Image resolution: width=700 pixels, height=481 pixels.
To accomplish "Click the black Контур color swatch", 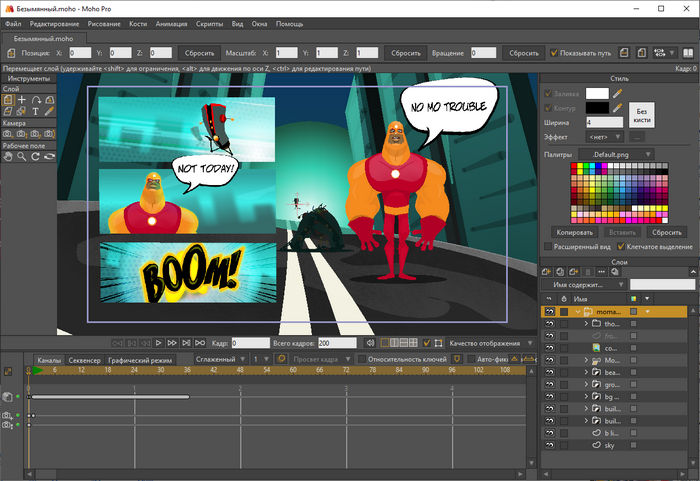I will click(596, 106).
